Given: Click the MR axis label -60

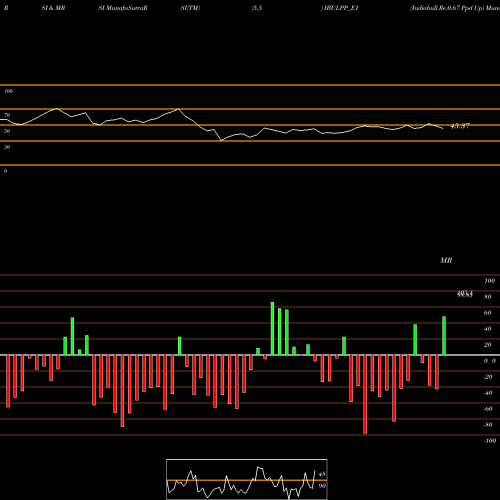Looking at the screenshot, I should [x=488, y=409].
